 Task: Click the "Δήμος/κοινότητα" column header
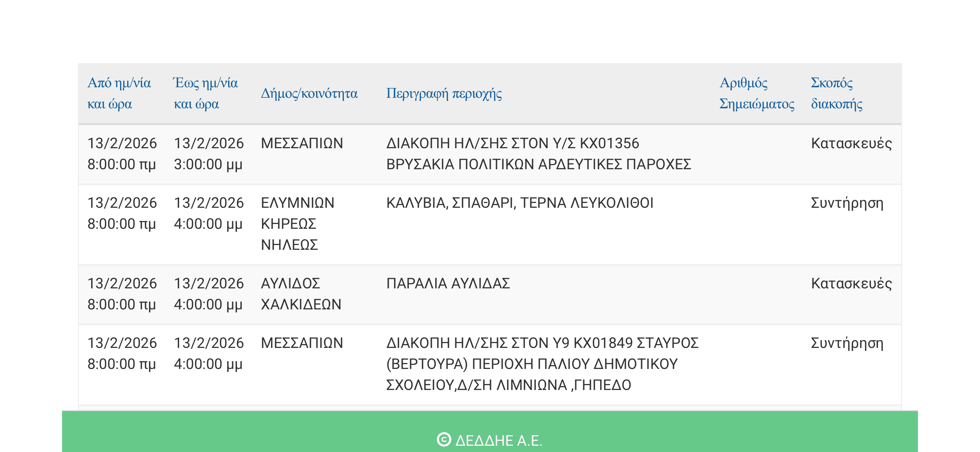pyautogui.click(x=309, y=93)
